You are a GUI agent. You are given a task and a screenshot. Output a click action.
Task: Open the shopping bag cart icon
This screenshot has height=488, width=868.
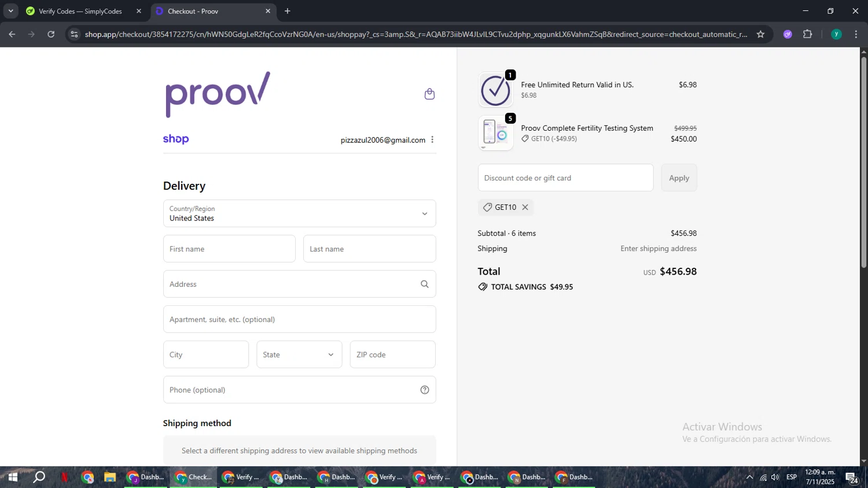pyautogui.click(x=429, y=94)
